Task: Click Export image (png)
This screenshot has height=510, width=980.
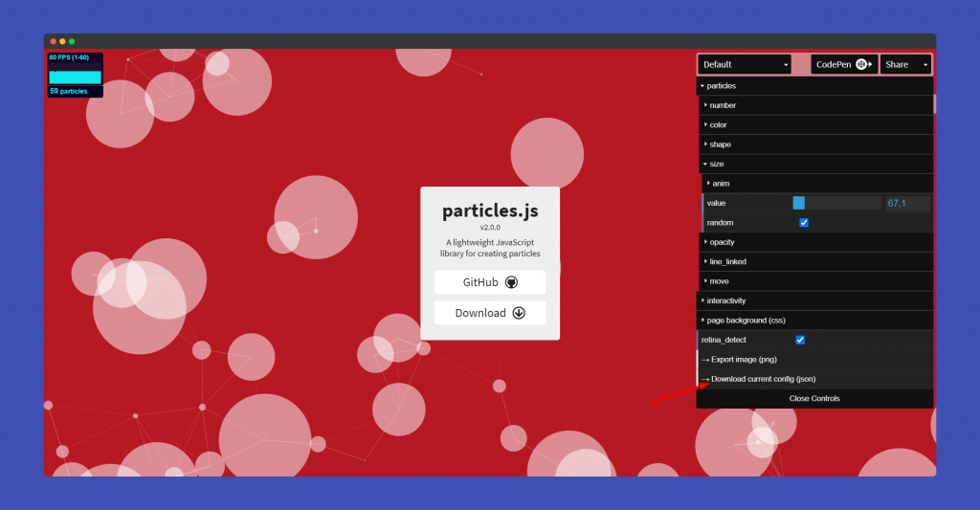Action: [815, 360]
